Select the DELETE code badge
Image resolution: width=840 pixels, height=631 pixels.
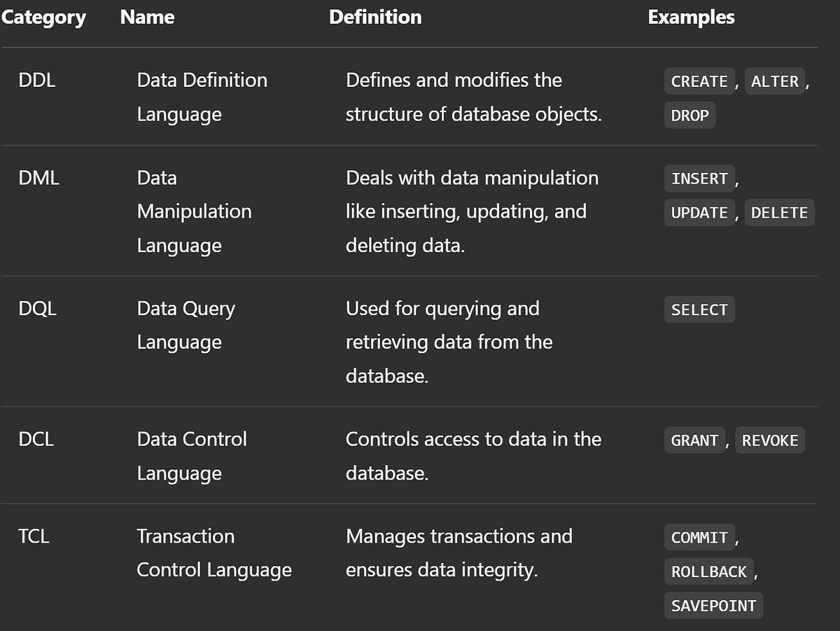pos(779,212)
